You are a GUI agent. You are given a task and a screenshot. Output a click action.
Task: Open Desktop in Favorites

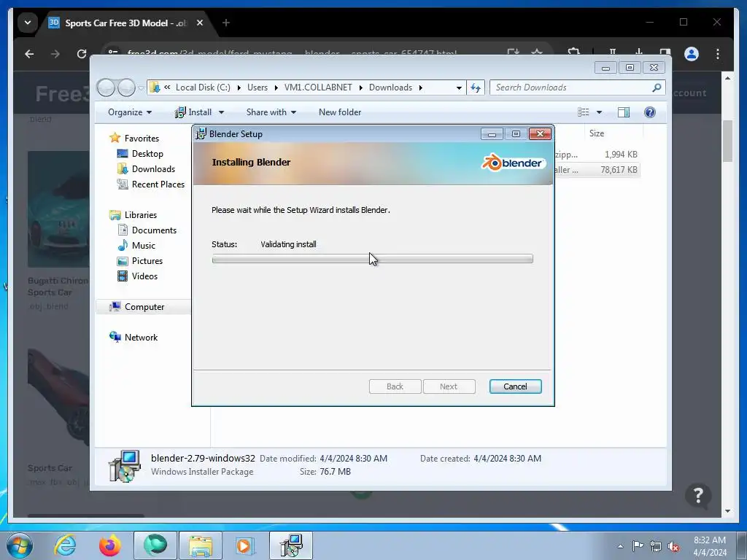point(147,153)
